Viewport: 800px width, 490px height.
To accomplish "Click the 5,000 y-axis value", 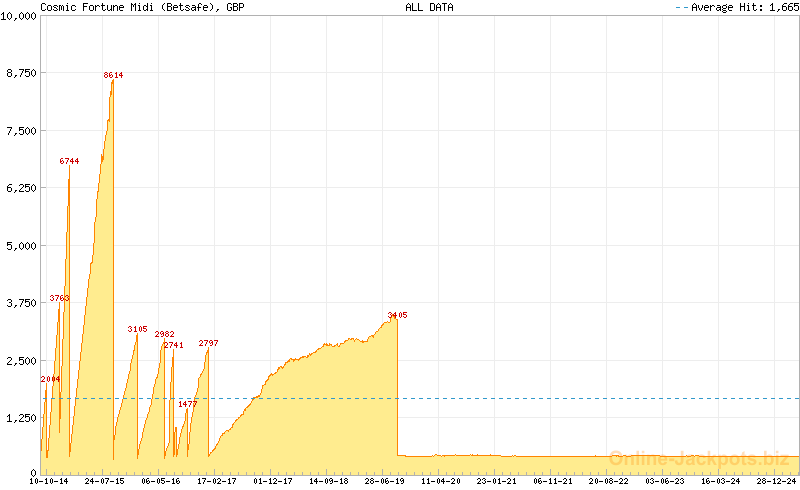I will coord(21,245).
